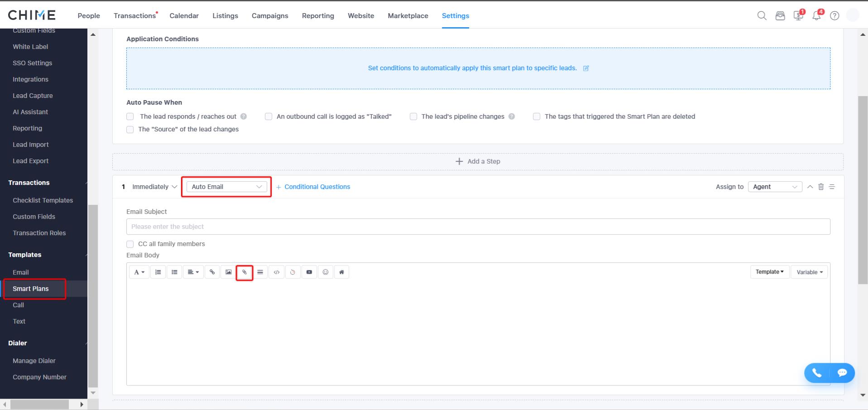Viewport: 868px width, 410px height.
Task: Open the 'Auto Email' step type dropdown
Action: [x=226, y=186]
